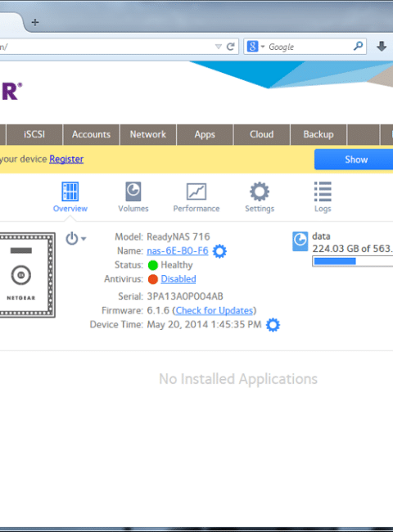Click the green Healthy status indicator

click(153, 265)
